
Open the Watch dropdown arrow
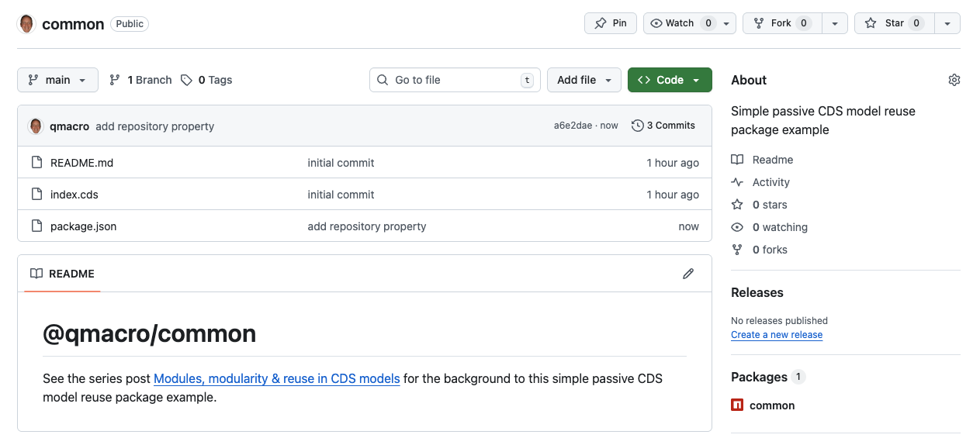[727, 23]
